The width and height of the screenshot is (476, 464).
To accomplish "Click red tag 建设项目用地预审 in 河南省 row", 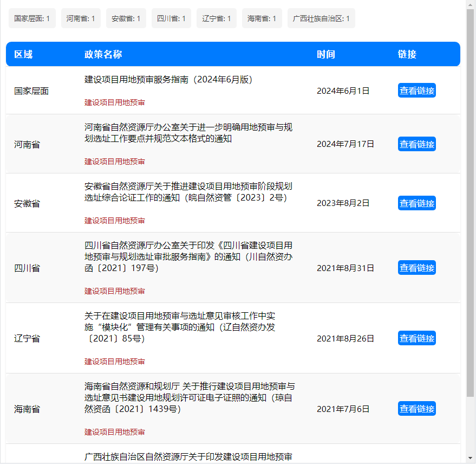I will point(114,162).
